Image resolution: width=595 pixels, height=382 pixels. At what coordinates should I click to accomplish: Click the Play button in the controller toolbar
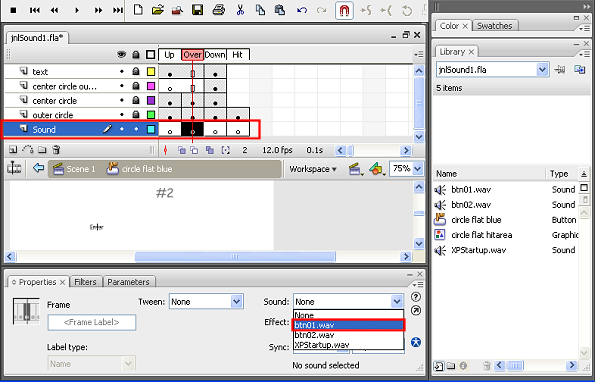coord(77,10)
